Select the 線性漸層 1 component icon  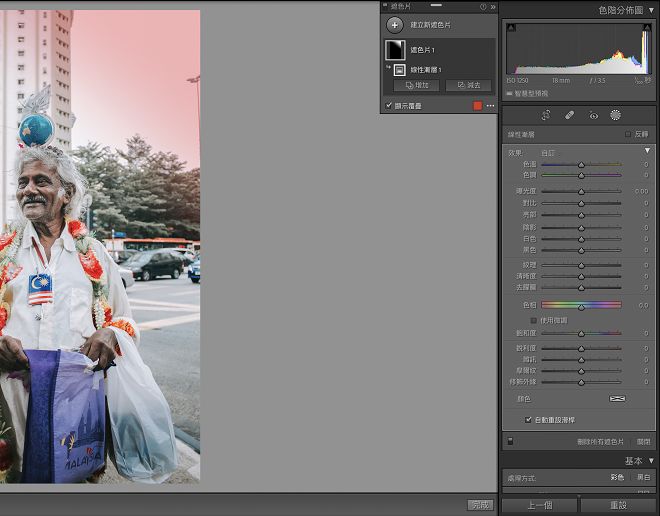click(399, 70)
